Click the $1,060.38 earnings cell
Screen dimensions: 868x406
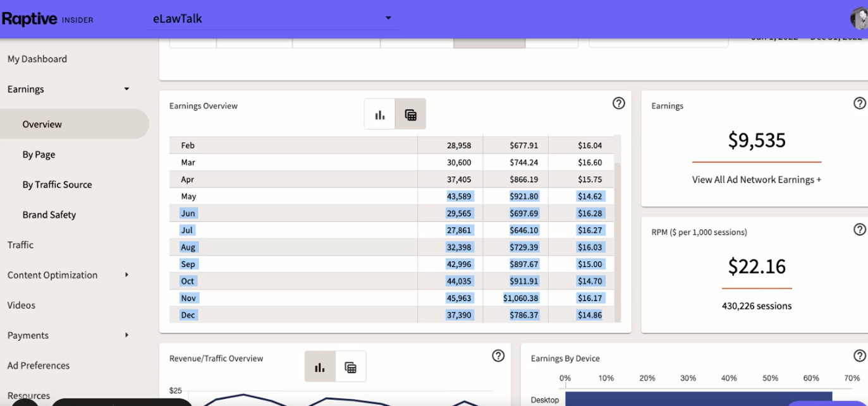pos(521,298)
